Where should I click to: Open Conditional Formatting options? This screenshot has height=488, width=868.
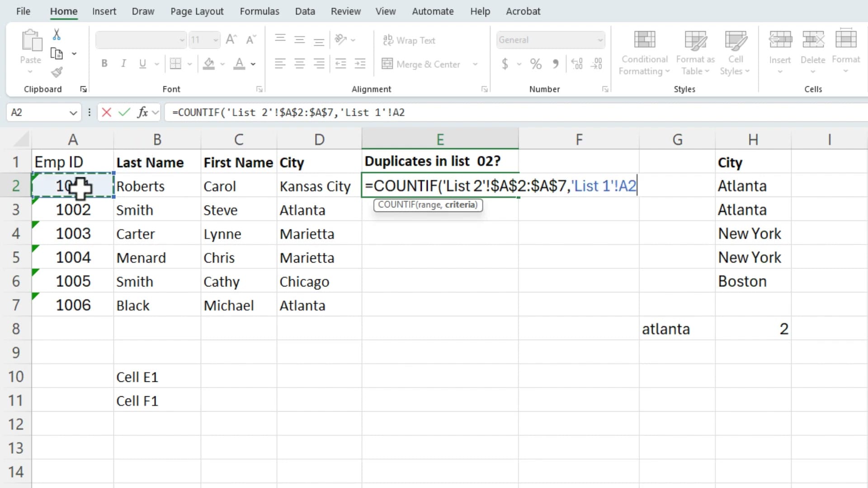[x=644, y=52]
